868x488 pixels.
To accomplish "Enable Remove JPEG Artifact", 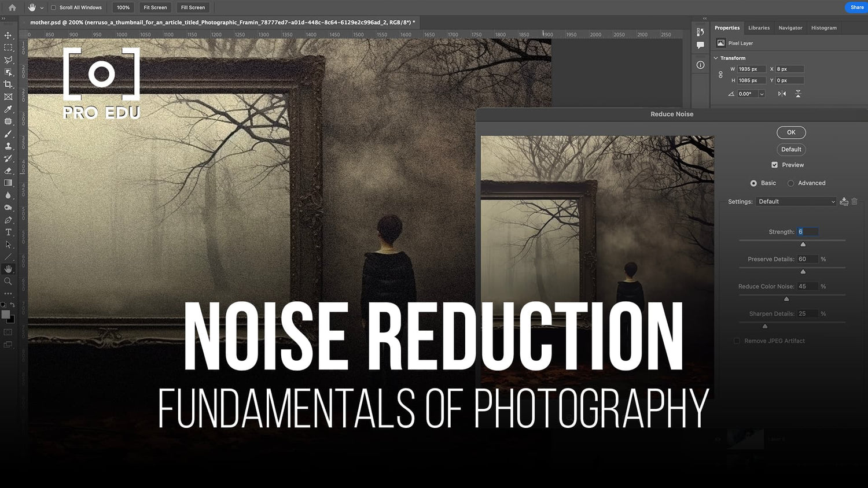I will 737,341.
